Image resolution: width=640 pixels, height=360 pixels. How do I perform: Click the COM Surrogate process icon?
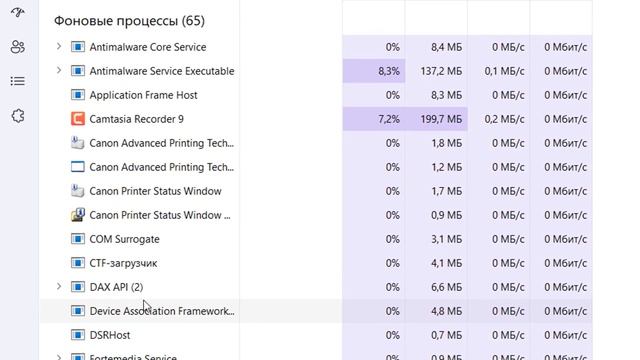point(78,239)
